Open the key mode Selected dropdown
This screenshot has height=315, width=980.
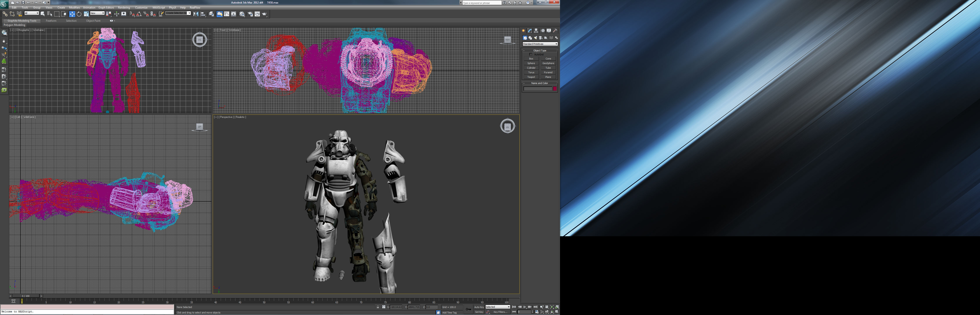pos(498,307)
